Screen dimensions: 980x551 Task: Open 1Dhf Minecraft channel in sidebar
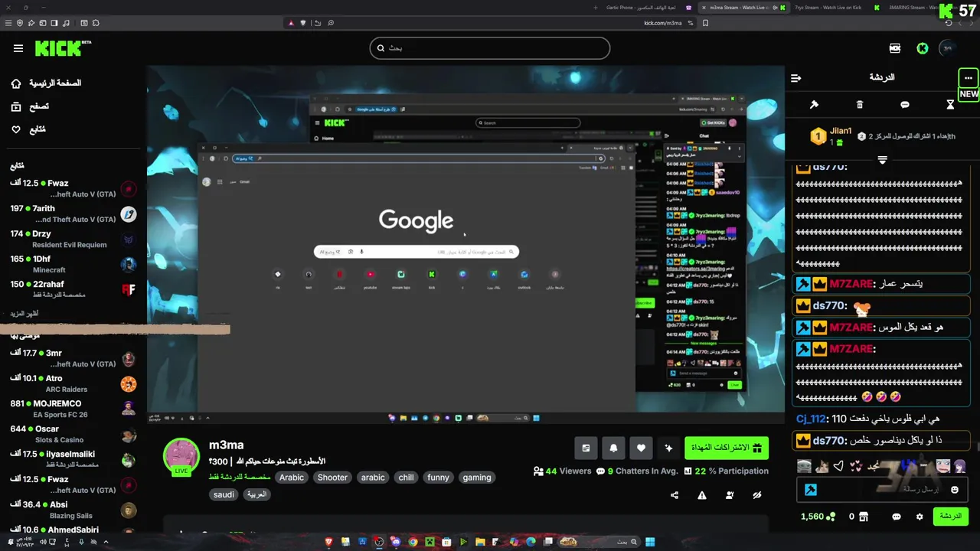(x=73, y=265)
